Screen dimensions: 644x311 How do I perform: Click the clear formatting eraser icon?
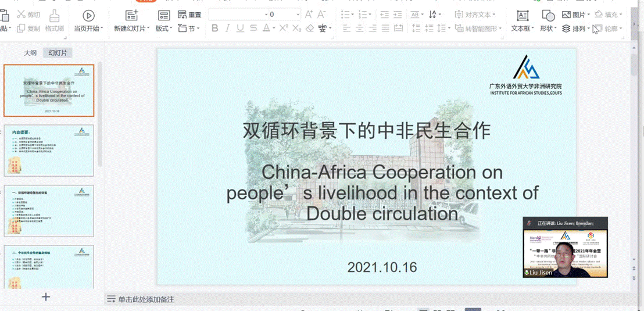coord(310,28)
